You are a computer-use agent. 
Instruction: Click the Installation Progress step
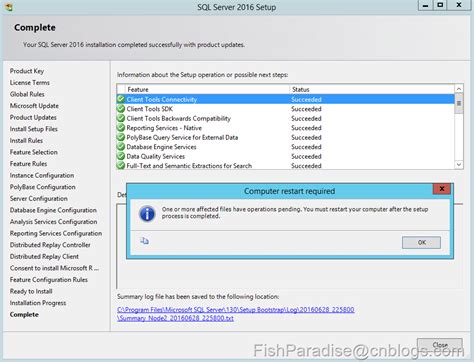click(38, 303)
